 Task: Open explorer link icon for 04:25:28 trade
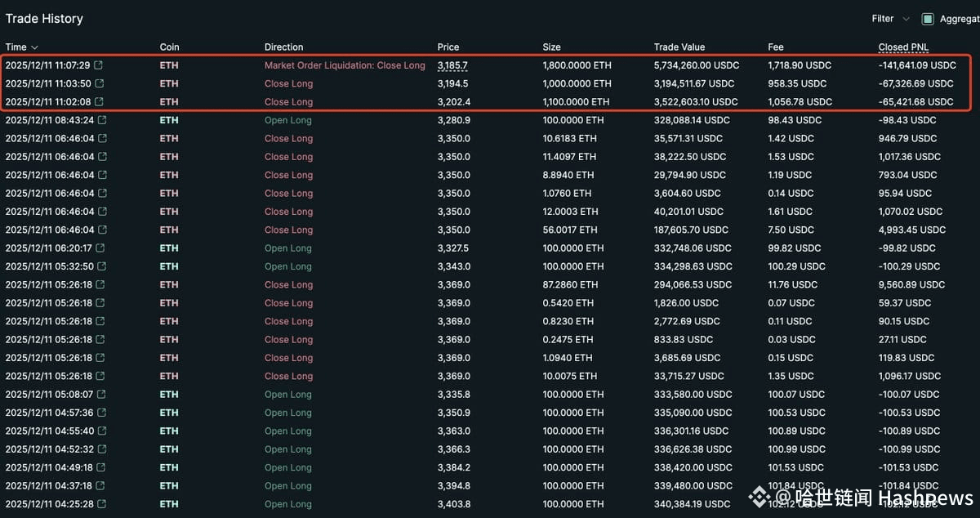[x=100, y=504]
